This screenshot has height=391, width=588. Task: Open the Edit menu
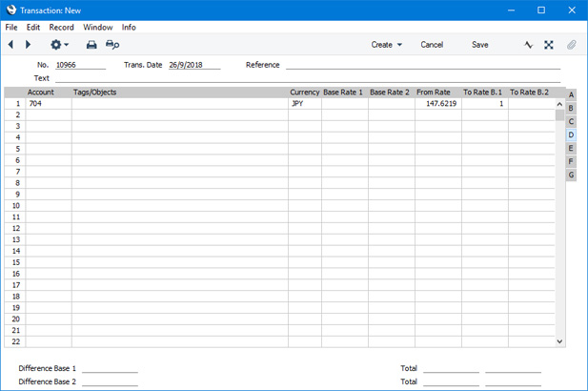(x=33, y=27)
